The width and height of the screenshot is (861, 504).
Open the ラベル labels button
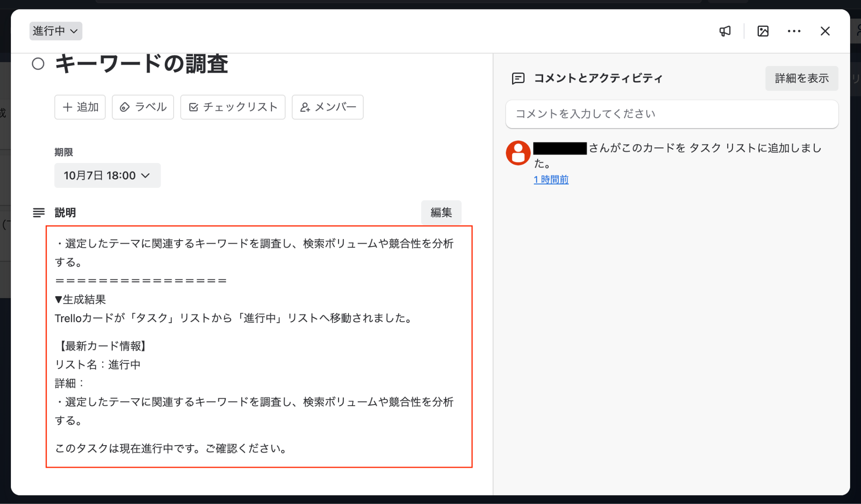click(143, 107)
